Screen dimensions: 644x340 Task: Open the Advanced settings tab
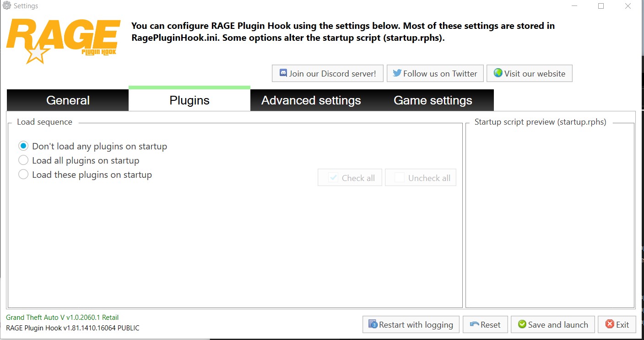311,100
